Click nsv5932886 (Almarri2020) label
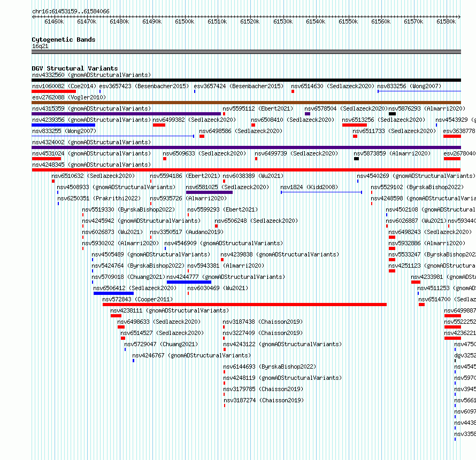 (x=427, y=243)
